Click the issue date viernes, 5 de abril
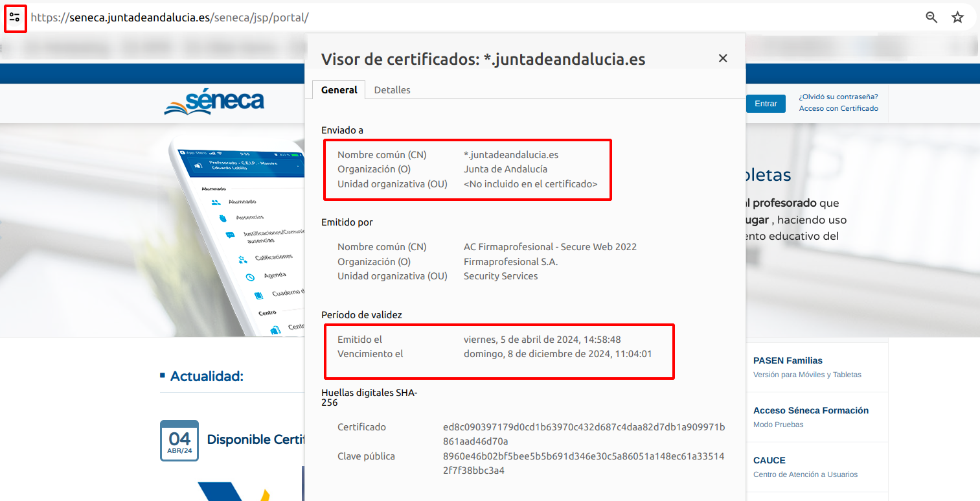Image resolution: width=980 pixels, height=501 pixels. pyautogui.click(x=542, y=340)
